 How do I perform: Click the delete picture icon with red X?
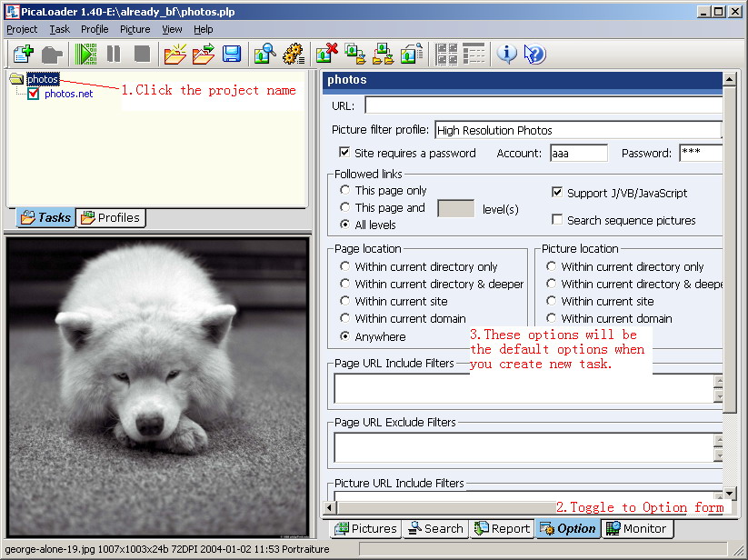pos(327,54)
